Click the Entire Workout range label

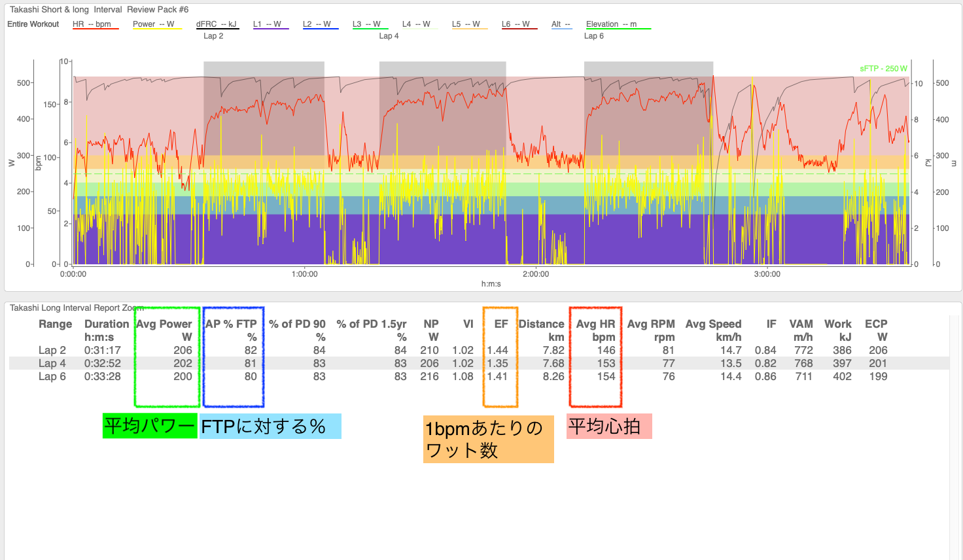pos(33,24)
